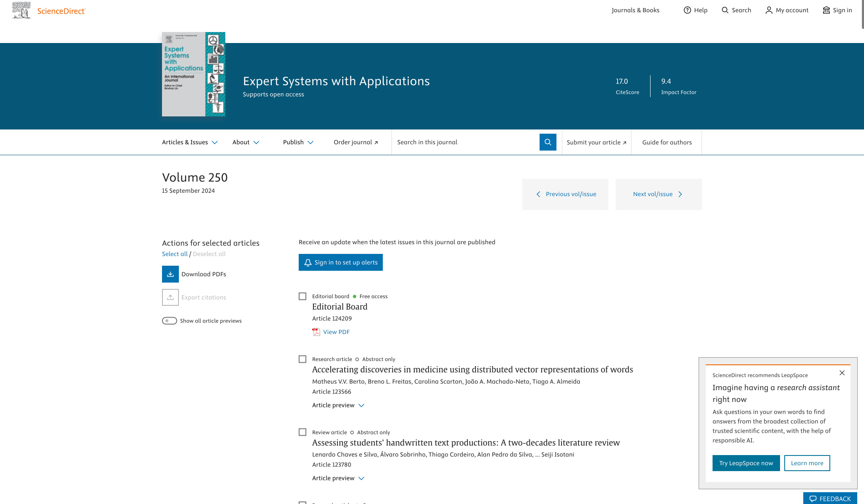Click the Download PDFs arrow icon
The width and height of the screenshot is (864, 504).
coord(170,274)
